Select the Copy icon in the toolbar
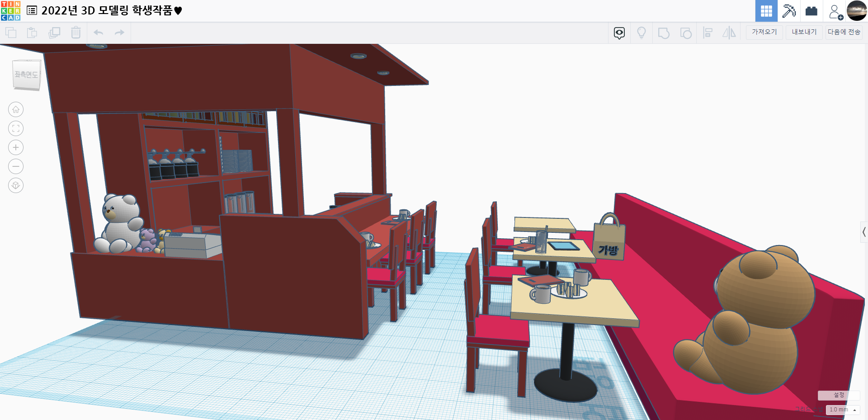 11,33
